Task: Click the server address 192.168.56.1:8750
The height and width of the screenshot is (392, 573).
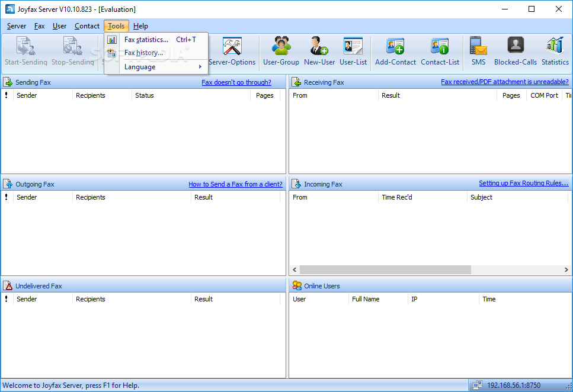Action: 514,385
